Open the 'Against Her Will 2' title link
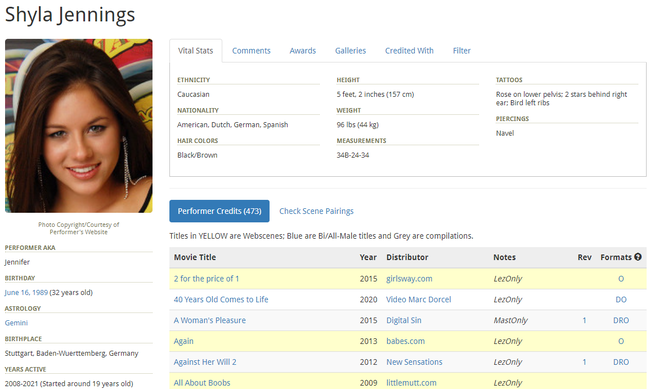This screenshot has height=389, width=650. pyautogui.click(x=205, y=362)
